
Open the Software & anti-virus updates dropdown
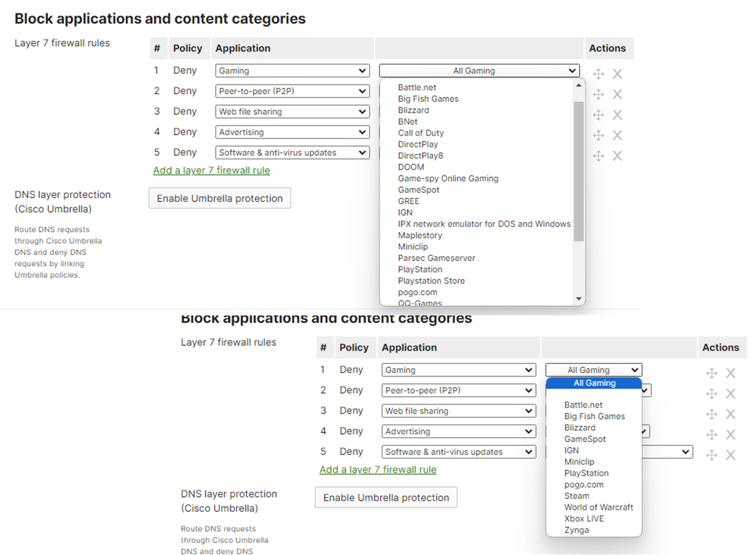point(292,153)
